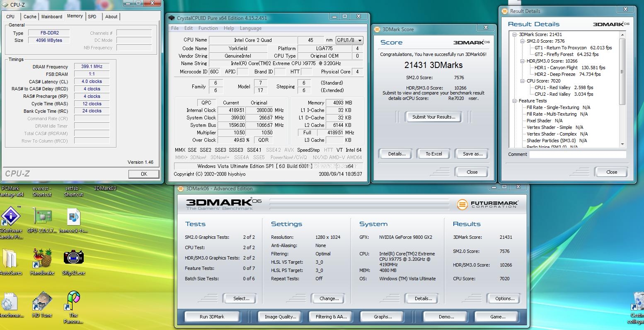Select the everest - Shortcut desktop item

tap(42, 191)
